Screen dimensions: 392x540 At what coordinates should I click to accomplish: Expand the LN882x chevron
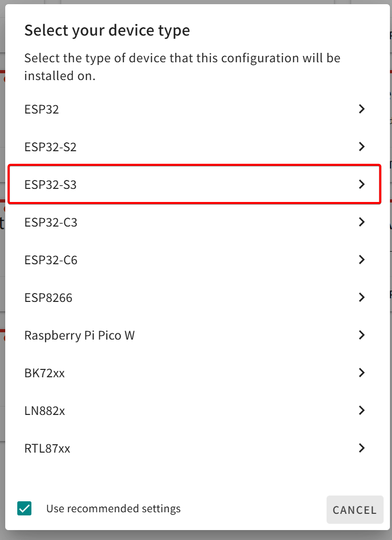click(x=361, y=410)
